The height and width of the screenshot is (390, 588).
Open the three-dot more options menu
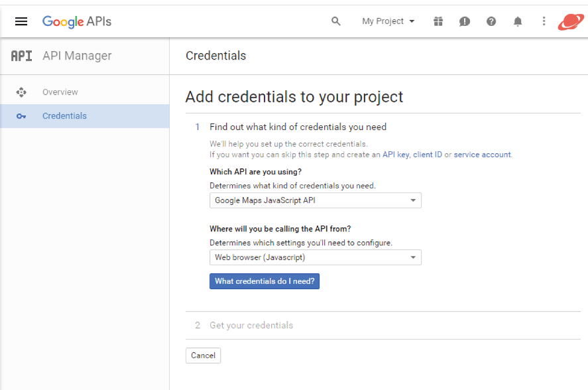(544, 21)
